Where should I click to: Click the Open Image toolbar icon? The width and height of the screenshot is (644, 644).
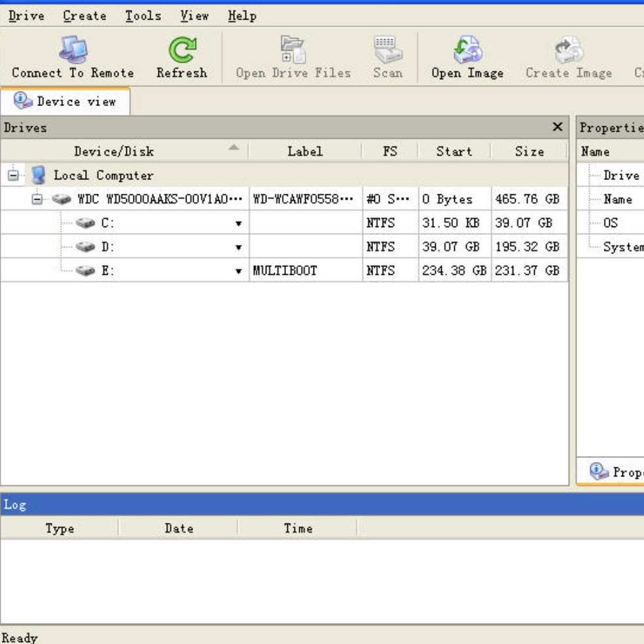pos(467,50)
